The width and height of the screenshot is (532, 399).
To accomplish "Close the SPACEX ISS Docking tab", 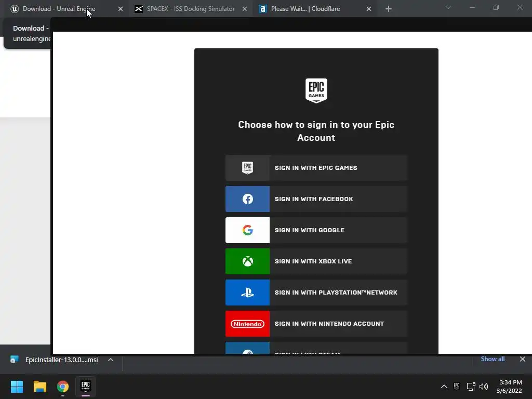I will [245, 9].
